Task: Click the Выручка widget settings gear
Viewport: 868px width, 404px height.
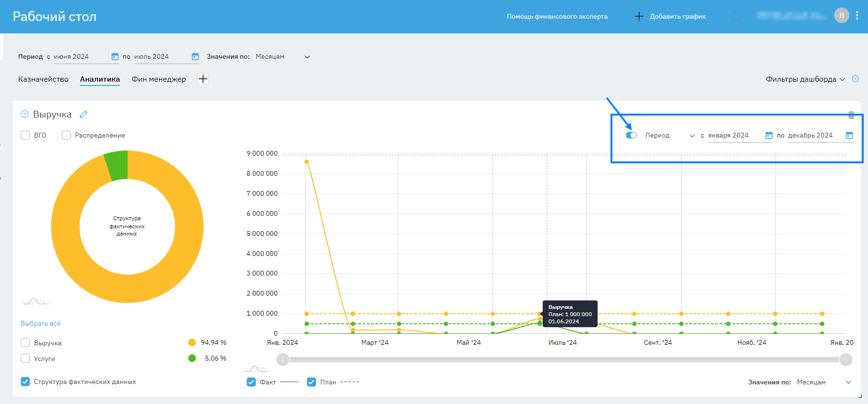Action: coord(25,114)
